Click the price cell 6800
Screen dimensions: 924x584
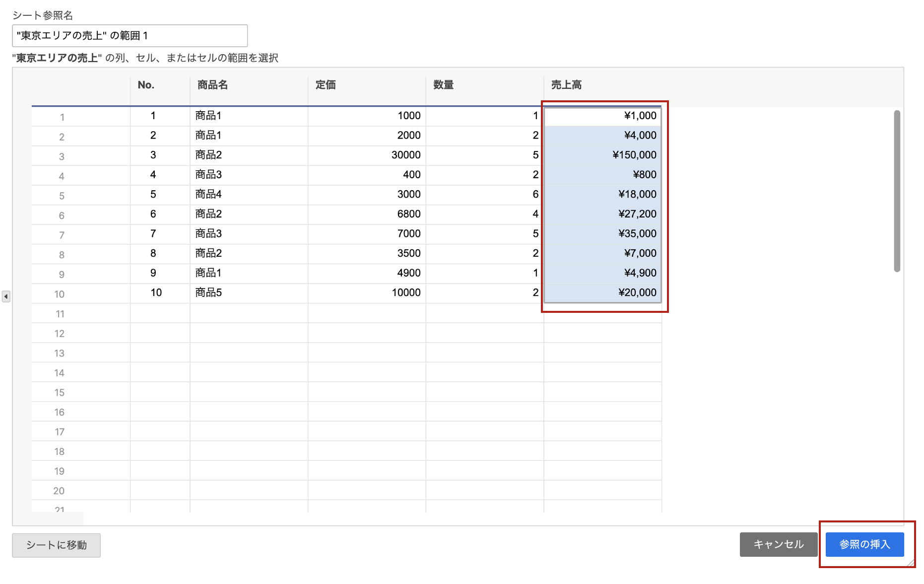pos(367,214)
